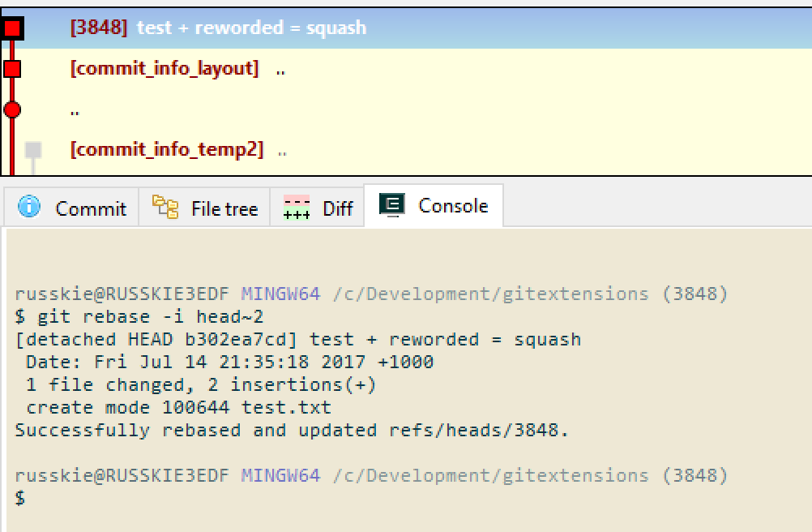Click the red node beside commit_info_layout
Image resolution: width=812 pixels, height=532 pixels.
11,68
